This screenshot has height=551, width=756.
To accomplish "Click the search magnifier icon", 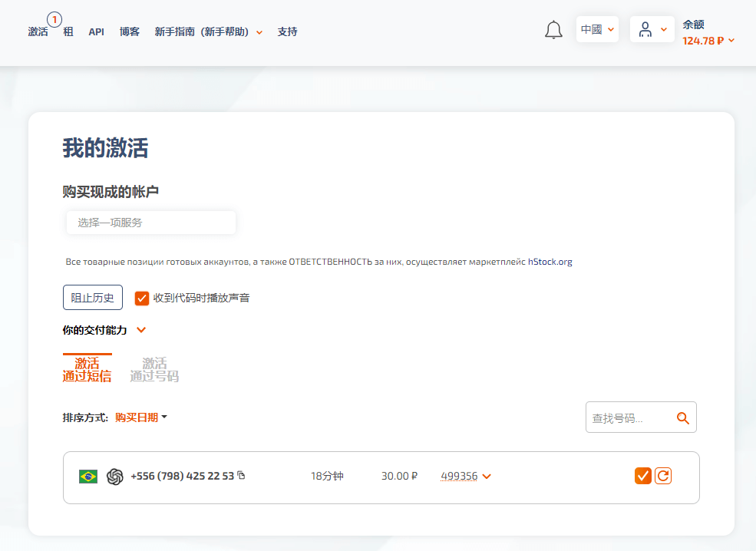I will click(x=683, y=417).
